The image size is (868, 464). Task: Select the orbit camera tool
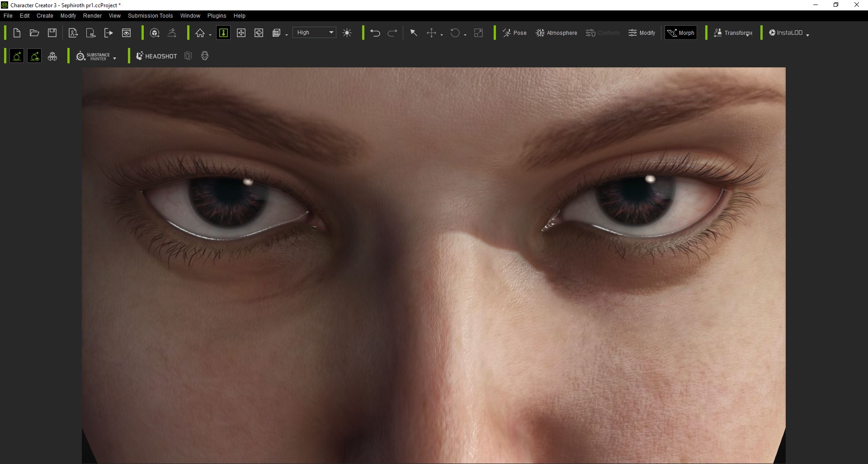(x=259, y=33)
